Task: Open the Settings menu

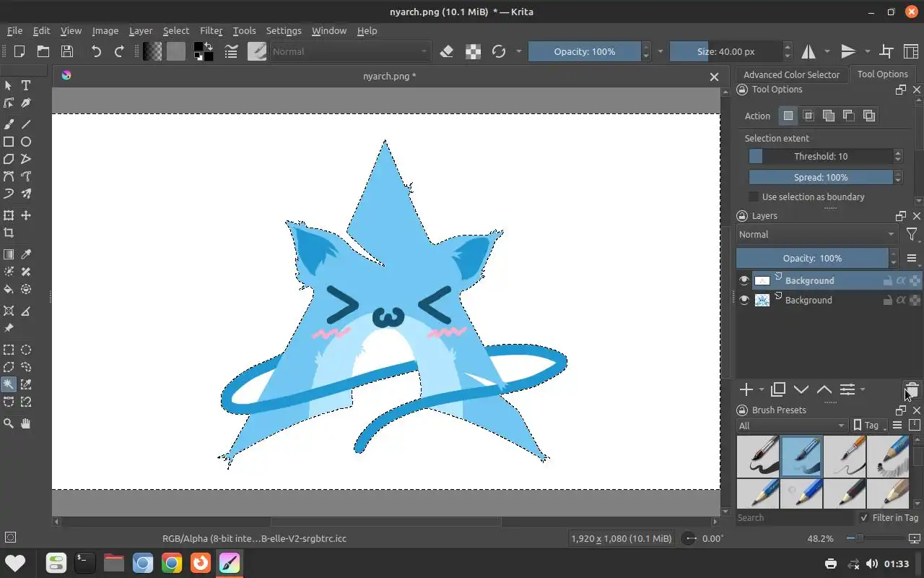Action: (x=284, y=30)
